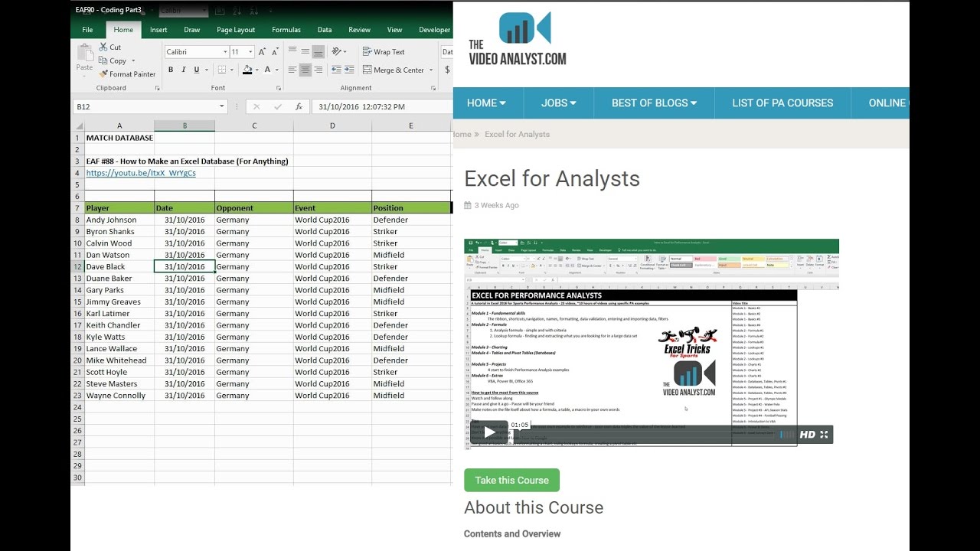
Task: Expand the Font Color dropdown arrow
Action: pos(277,70)
